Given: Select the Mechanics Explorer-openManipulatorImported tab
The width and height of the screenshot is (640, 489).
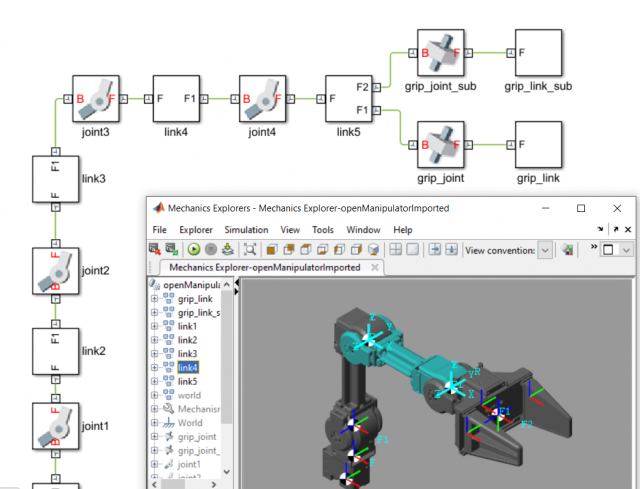Looking at the screenshot, I should [265, 267].
